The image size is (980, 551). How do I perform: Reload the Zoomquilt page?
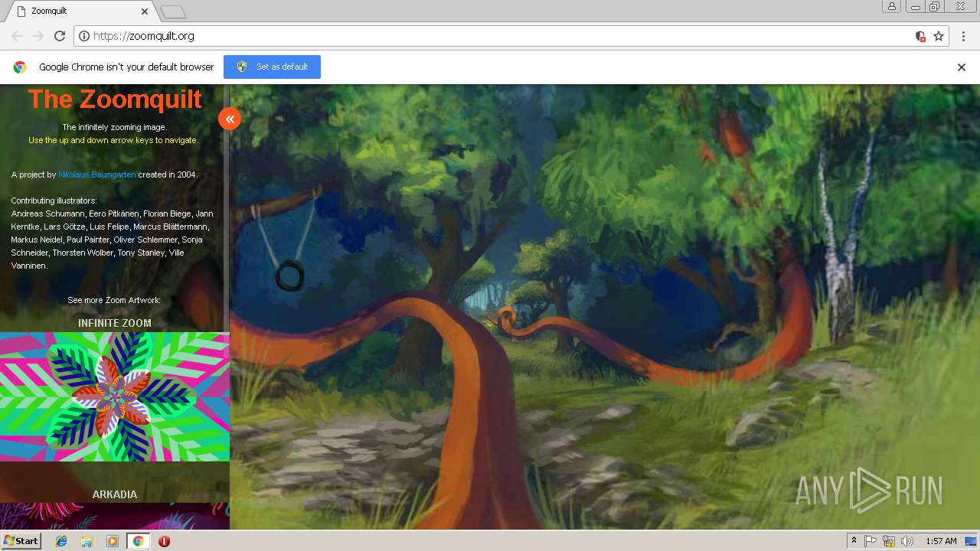point(60,36)
